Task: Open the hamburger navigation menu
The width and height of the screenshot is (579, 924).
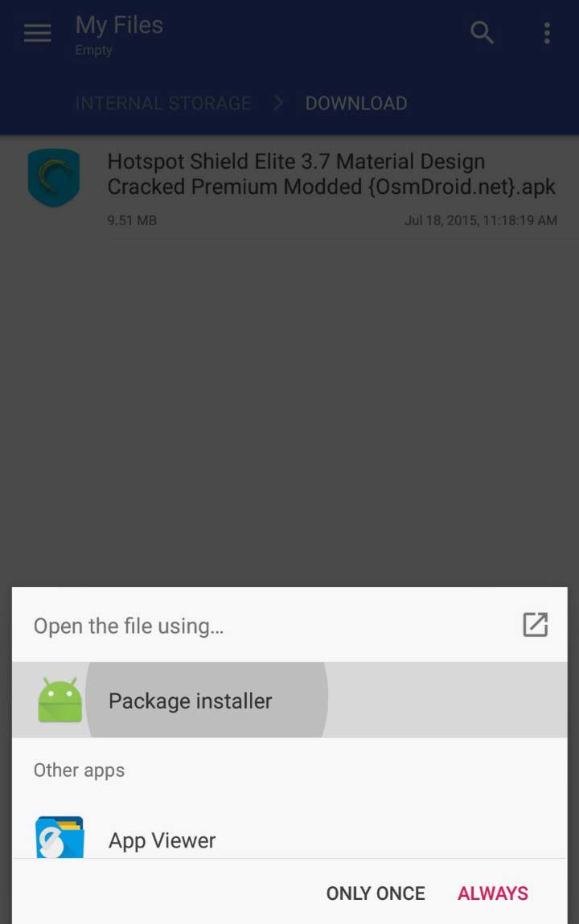Action: pyautogui.click(x=37, y=33)
